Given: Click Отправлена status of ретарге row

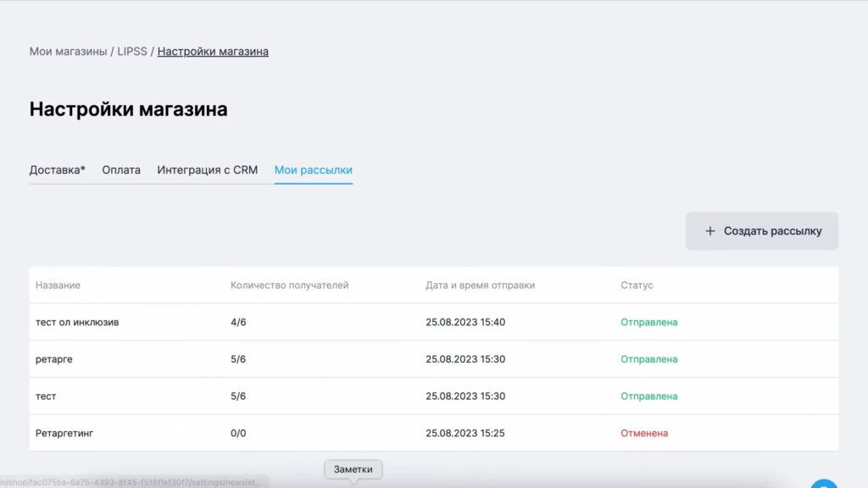Looking at the screenshot, I should [x=648, y=359].
